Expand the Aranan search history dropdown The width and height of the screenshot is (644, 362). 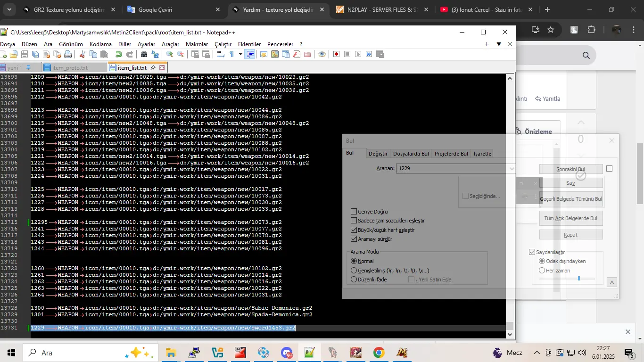click(512, 168)
